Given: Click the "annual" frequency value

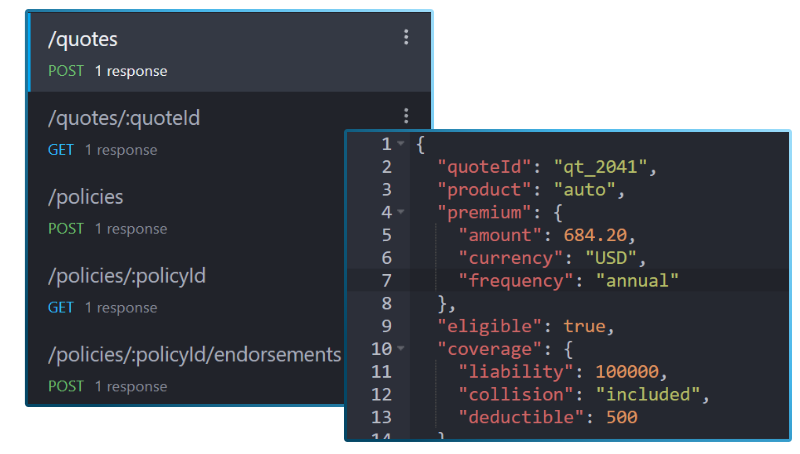Looking at the screenshot, I should 637,281.
